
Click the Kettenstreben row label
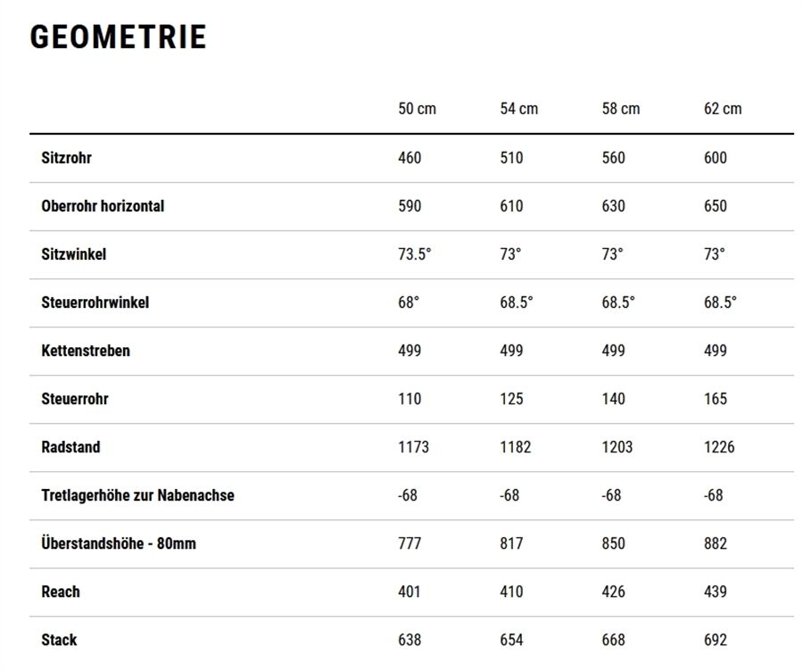click(85, 351)
